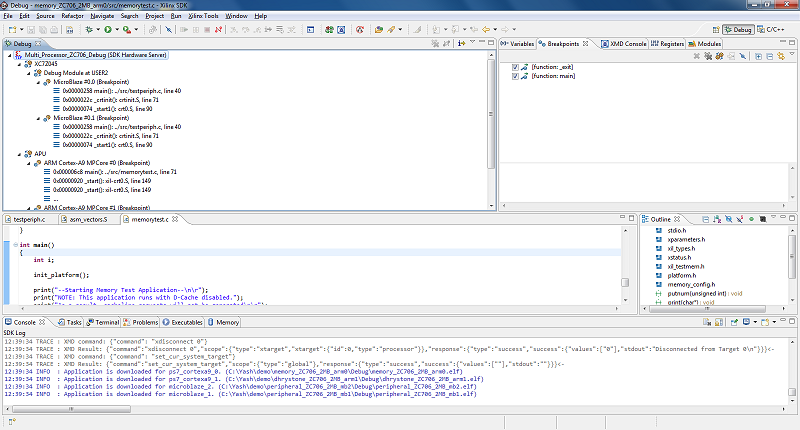Viewport: 800px width, 430px height.
Task: Switch to the Modules tab
Action: [705, 44]
